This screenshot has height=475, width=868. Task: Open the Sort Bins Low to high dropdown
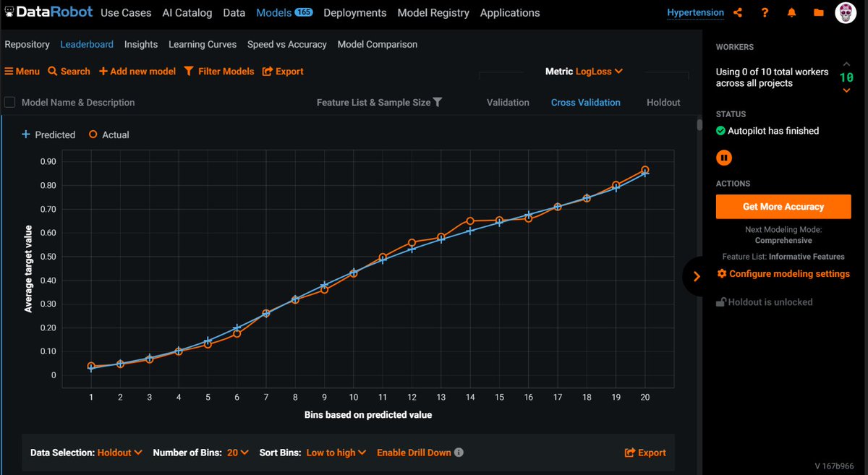(336, 453)
